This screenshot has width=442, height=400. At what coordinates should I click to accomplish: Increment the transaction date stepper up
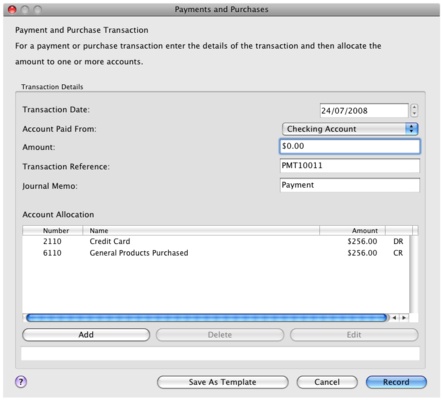pos(414,107)
